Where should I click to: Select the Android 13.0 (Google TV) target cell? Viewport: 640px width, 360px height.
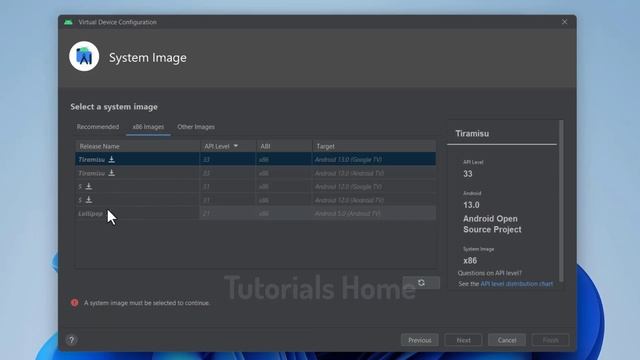point(374,160)
